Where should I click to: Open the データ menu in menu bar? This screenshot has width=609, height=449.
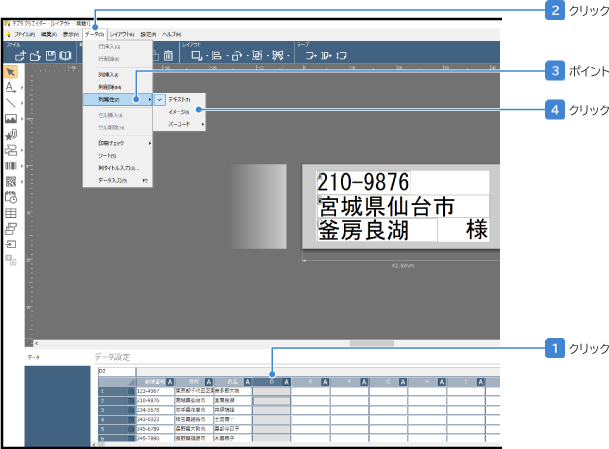point(95,34)
